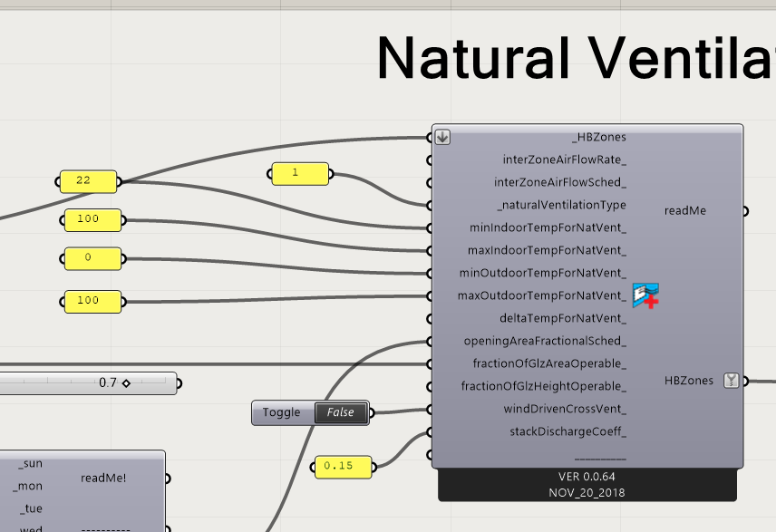Click the _naturalVentilationType input
Image resolution: width=776 pixels, height=532 pixels.
(x=562, y=205)
